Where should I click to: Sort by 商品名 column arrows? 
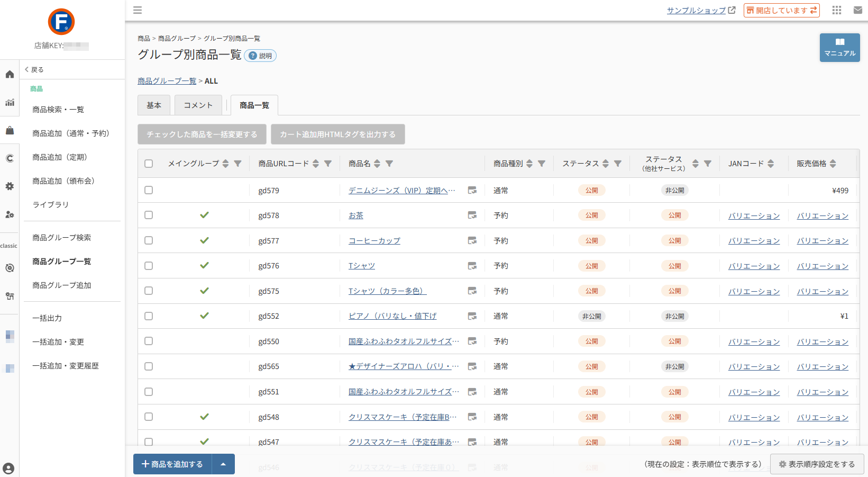(x=377, y=164)
